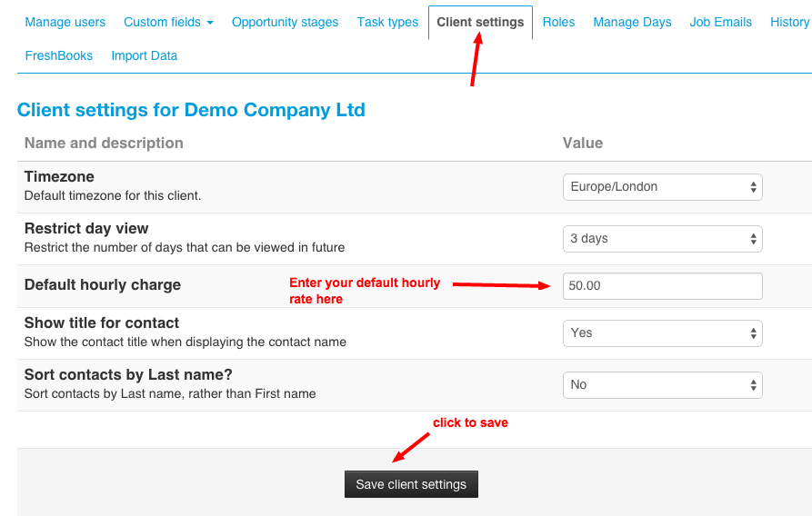The image size is (812, 516).
Task: Open the FreshBooks tab
Action: 58,55
